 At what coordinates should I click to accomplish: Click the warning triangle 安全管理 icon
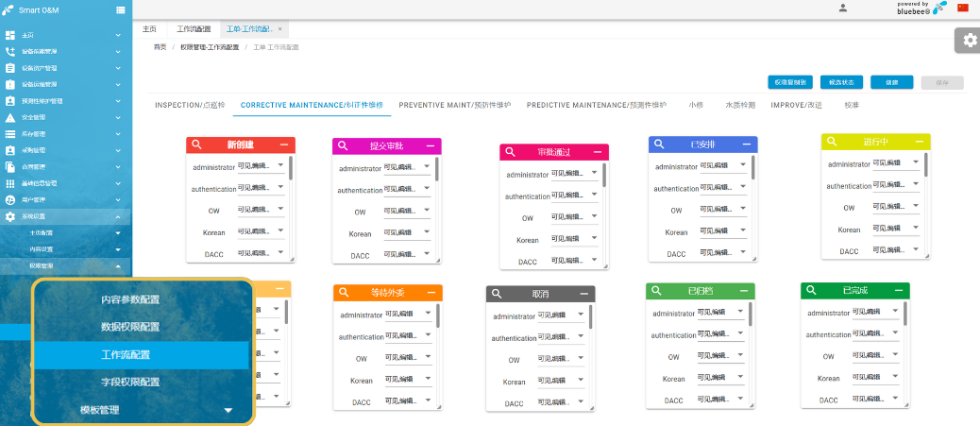point(10,118)
